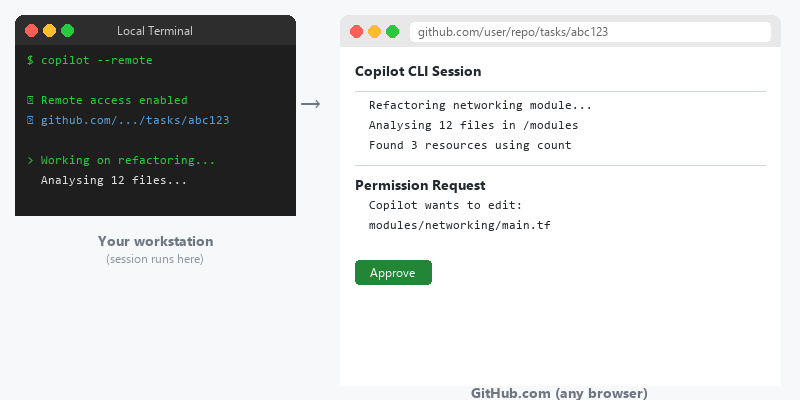Click 'Found 3 resources using count' line

(x=470, y=145)
